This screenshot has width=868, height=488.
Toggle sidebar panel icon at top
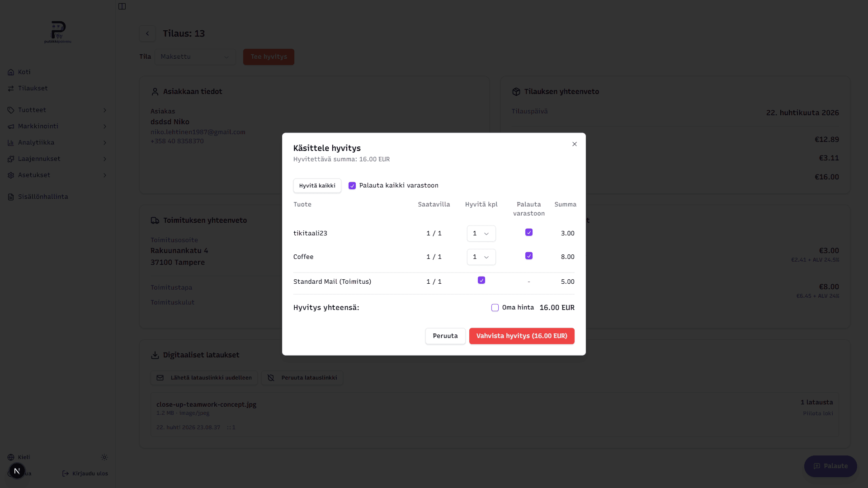click(x=122, y=6)
